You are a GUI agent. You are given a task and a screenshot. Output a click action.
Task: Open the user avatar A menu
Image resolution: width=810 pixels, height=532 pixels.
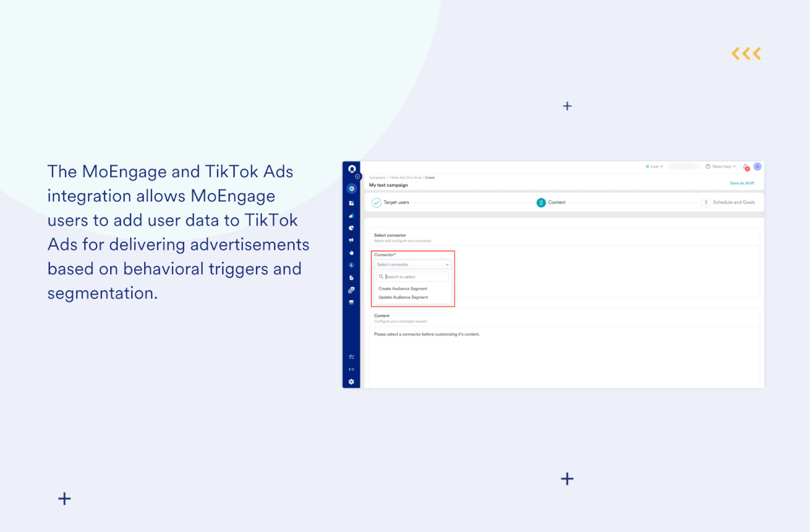tap(758, 167)
